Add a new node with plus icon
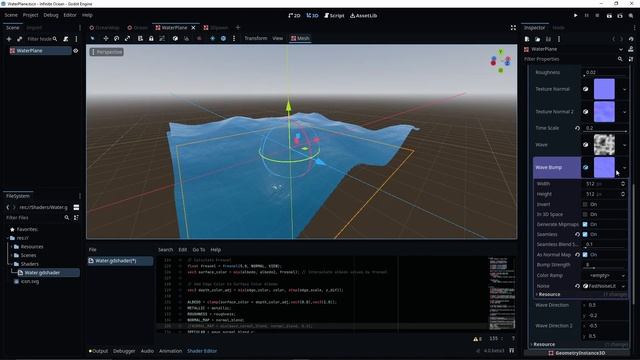640x360 pixels. [x=9, y=39]
